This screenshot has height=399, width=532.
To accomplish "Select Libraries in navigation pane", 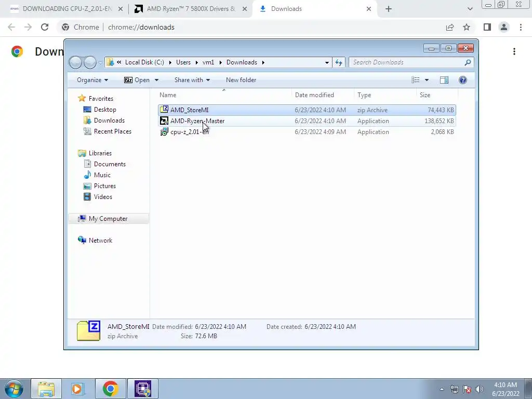I will [100, 153].
